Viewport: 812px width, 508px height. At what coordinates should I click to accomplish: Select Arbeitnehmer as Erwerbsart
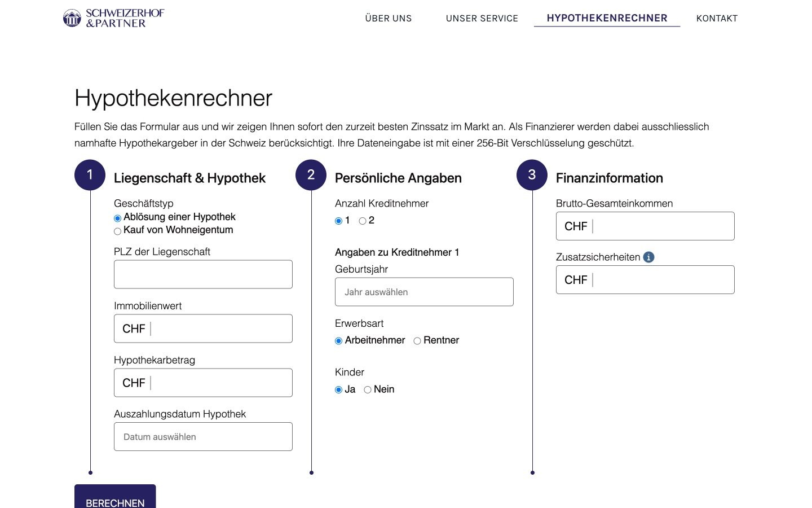pos(338,341)
